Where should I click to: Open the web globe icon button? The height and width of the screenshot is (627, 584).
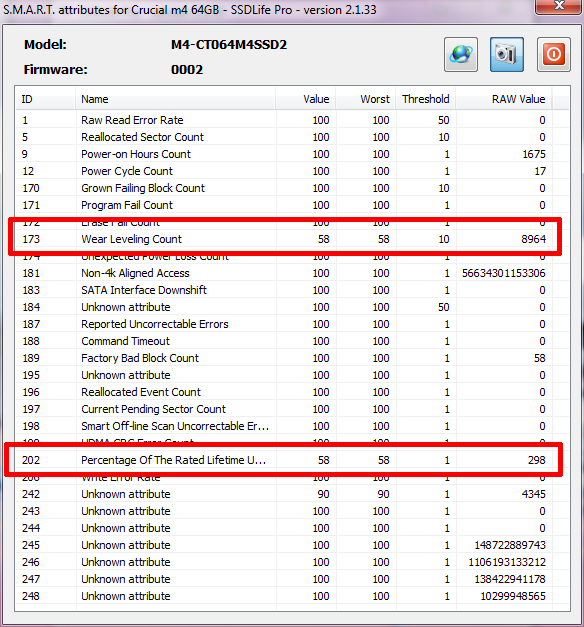point(461,54)
